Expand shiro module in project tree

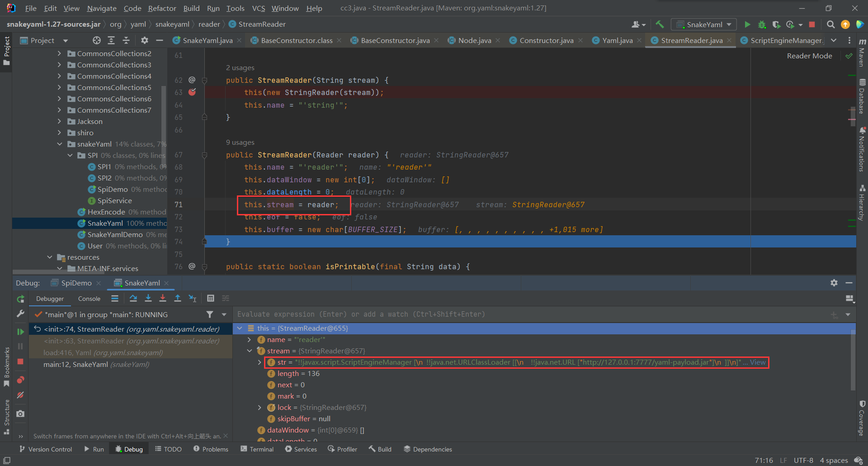tap(59, 133)
